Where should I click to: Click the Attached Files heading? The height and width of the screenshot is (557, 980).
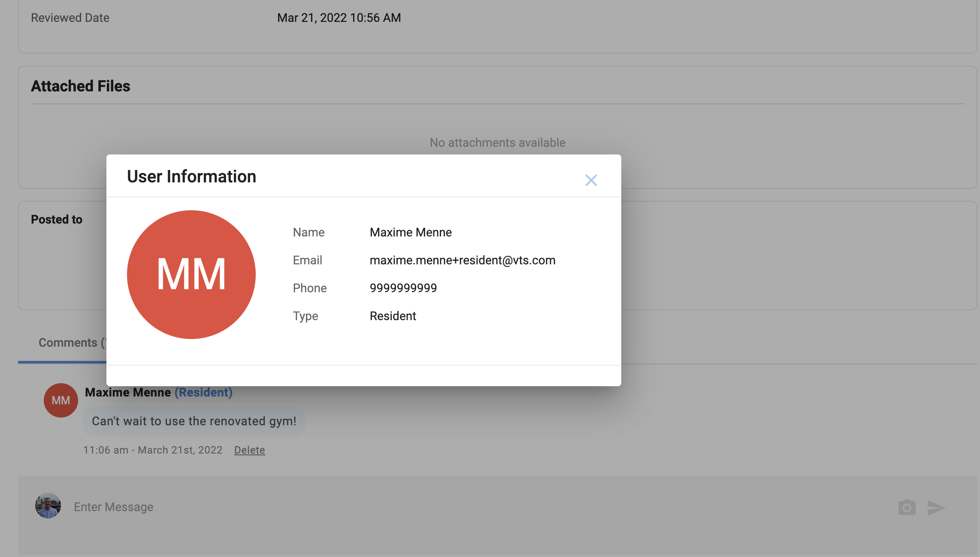point(81,86)
